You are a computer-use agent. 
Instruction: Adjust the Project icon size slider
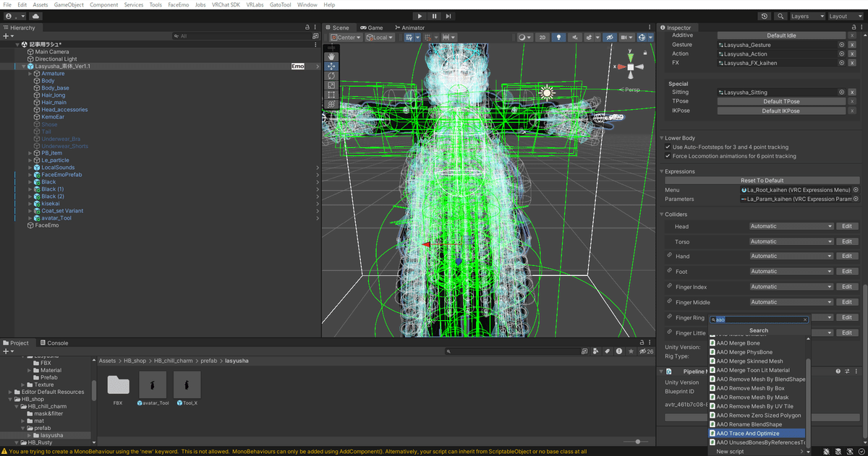637,442
